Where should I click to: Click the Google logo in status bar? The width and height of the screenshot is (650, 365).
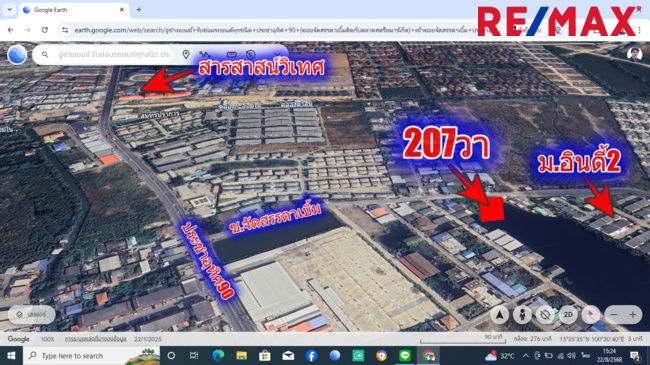click(18, 339)
